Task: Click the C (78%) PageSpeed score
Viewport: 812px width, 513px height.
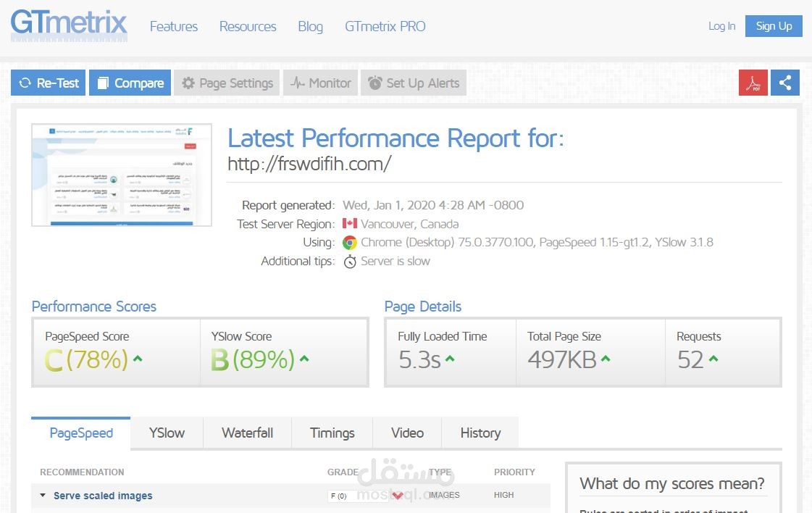Action: 86,359
